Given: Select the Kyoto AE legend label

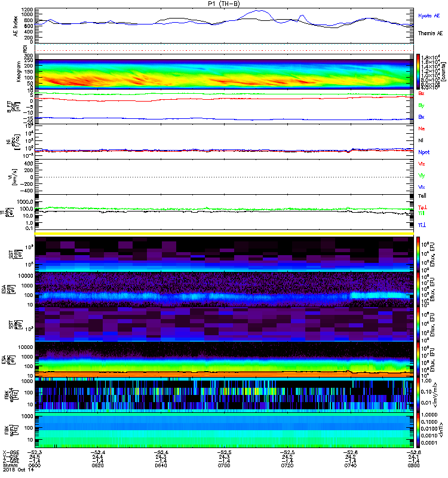Looking at the screenshot, I should (x=429, y=16).
